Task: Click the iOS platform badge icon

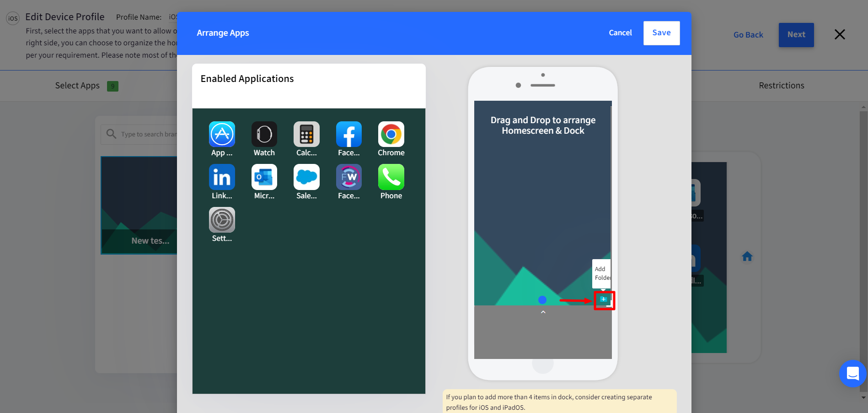Action: (13, 18)
